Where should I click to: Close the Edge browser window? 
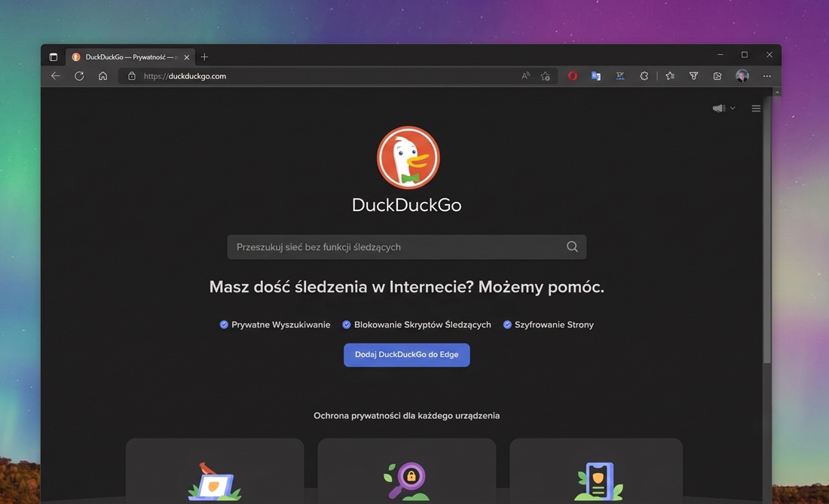[769, 55]
